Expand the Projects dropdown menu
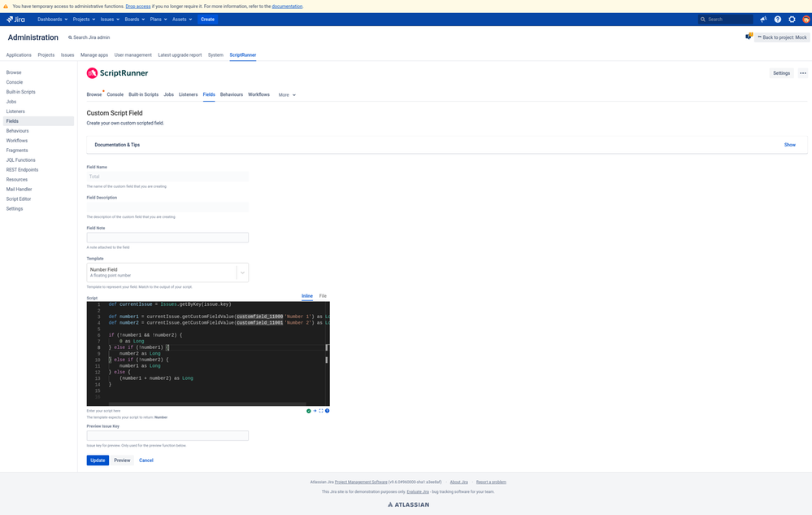Image resolution: width=812 pixels, height=515 pixels. [x=84, y=20]
